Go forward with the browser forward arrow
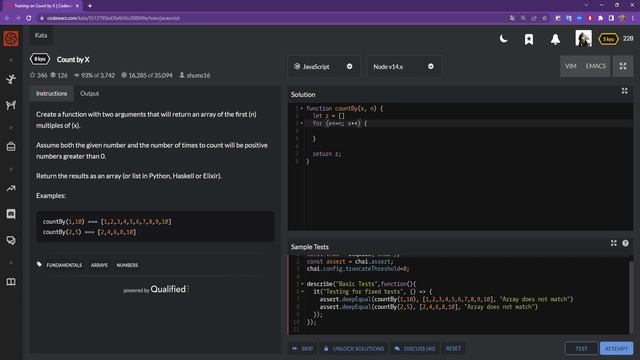 pos(18,18)
